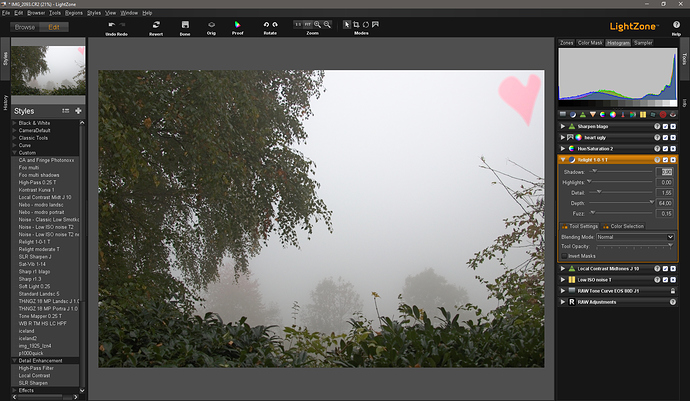
Task: Add a Relight tool from the tool row
Action: 573,114
